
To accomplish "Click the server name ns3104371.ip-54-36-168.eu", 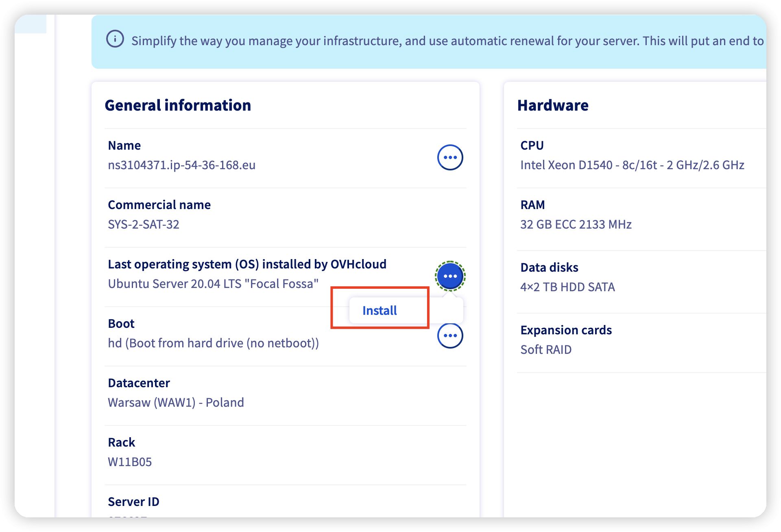I will (x=181, y=165).
